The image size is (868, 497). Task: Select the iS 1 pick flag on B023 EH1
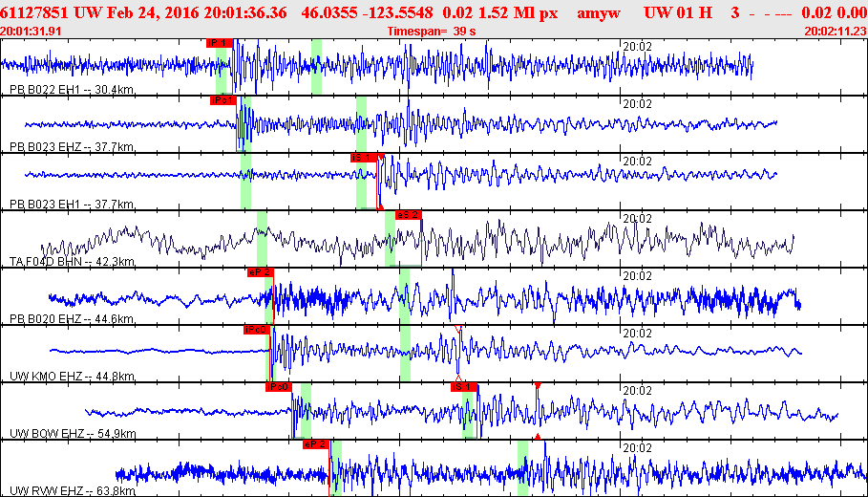pos(364,158)
